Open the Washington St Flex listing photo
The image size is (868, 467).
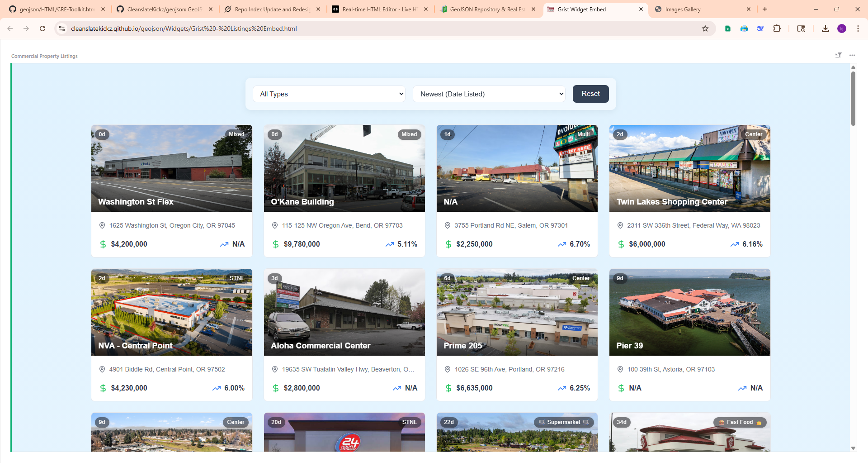[172, 168]
